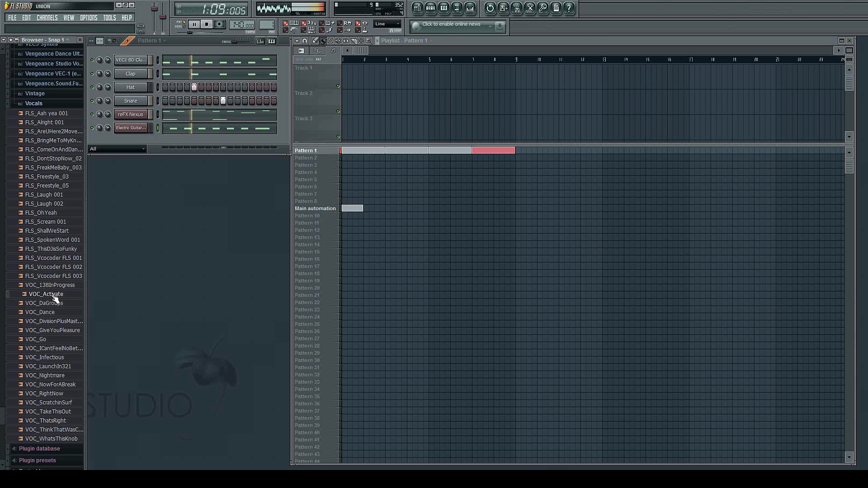
Task: Open the All channel filter dropdown
Action: [118, 149]
